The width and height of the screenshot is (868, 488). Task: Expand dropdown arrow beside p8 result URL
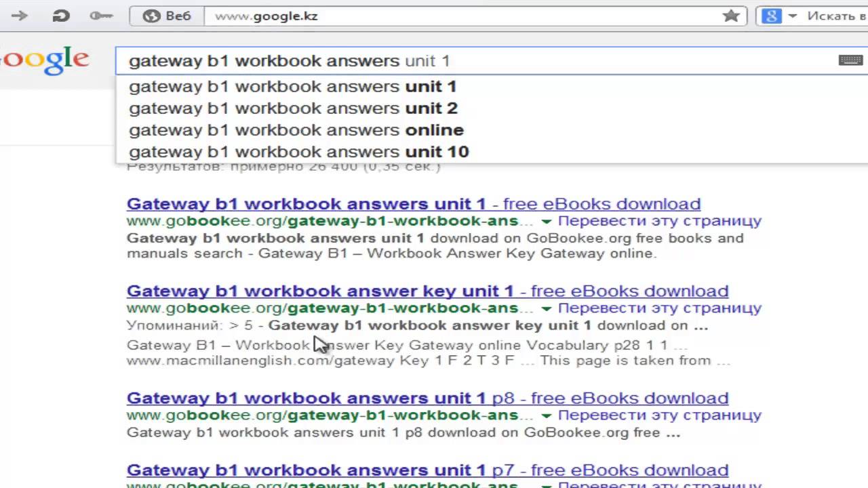coord(546,415)
